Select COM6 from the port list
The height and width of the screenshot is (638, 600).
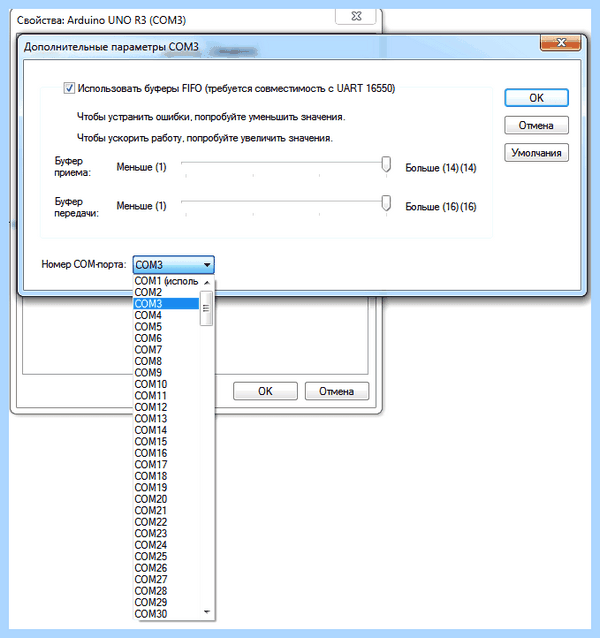coord(166,338)
